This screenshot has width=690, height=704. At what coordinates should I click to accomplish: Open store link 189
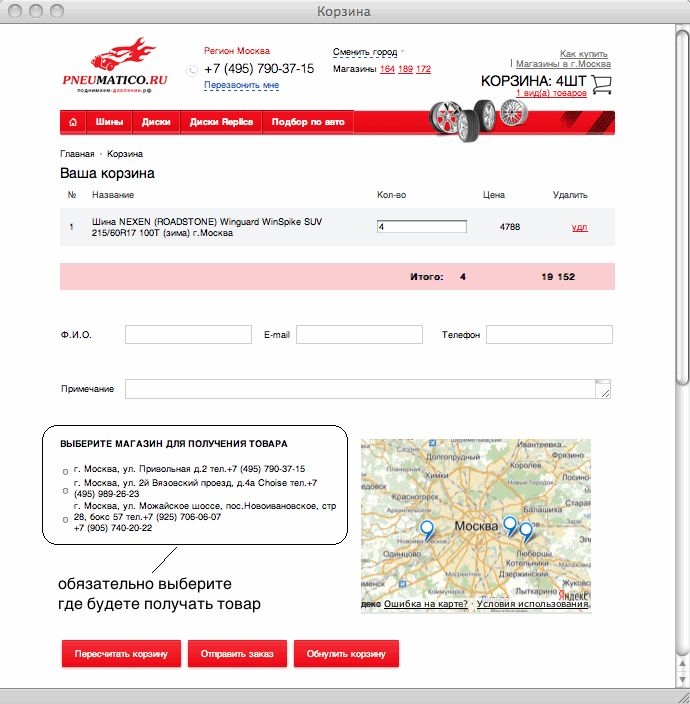tap(405, 69)
